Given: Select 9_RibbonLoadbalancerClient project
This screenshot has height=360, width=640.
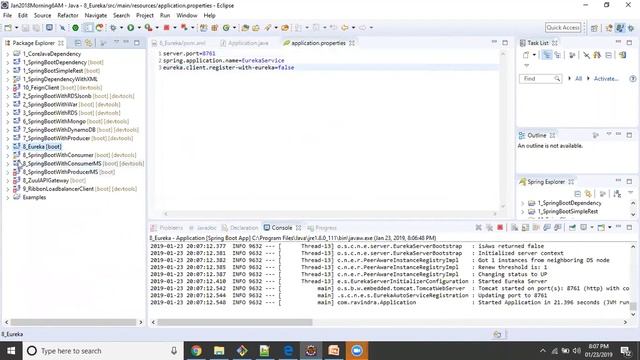Looking at the screenshot, I should point(58,189).
